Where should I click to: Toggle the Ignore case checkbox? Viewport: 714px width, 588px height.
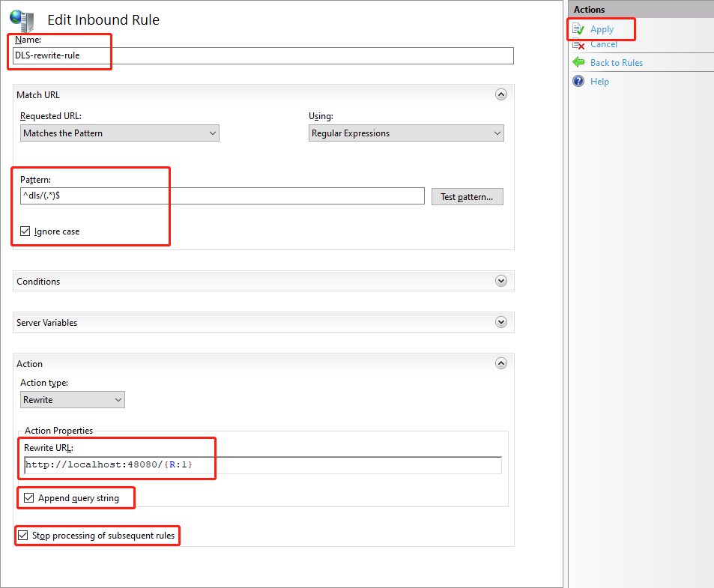pyautogui.click(x=25, y=231)
